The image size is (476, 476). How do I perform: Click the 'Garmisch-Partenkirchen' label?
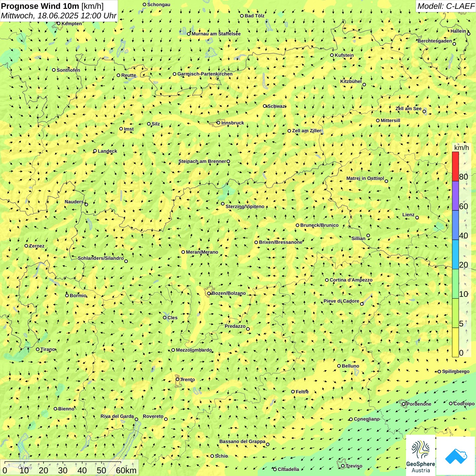205,74
